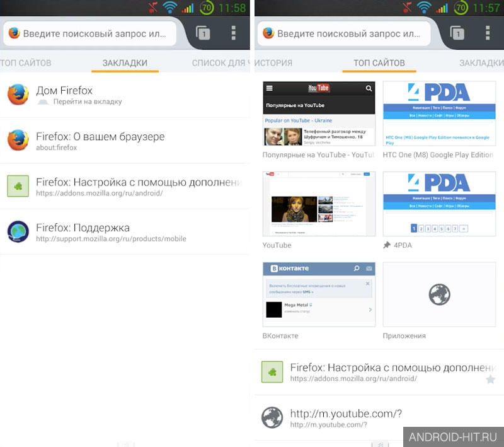The width and height of the screenshot is (504, 447).
Task: Open pinned 4PDA thumbnail
Action: coord(439,204)
